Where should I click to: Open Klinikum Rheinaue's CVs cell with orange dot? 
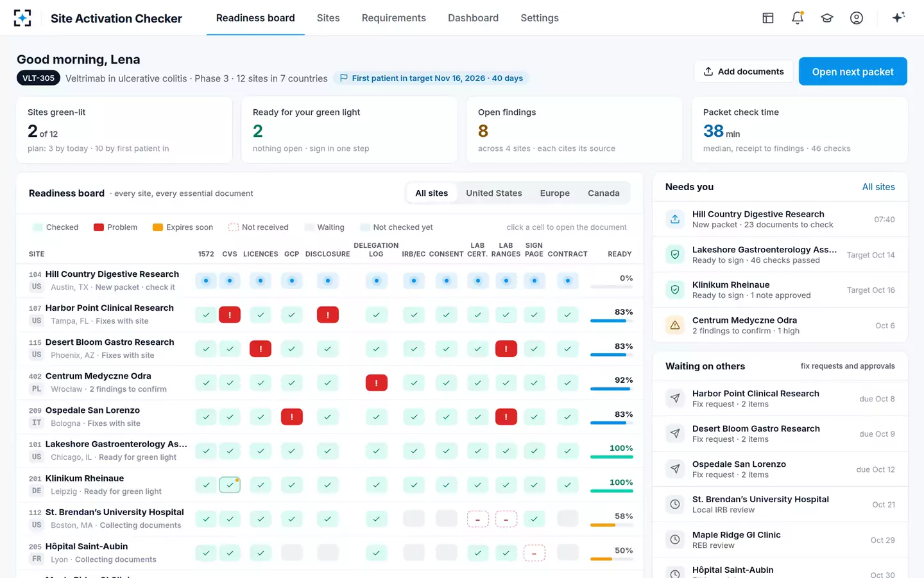pos(230,485)
